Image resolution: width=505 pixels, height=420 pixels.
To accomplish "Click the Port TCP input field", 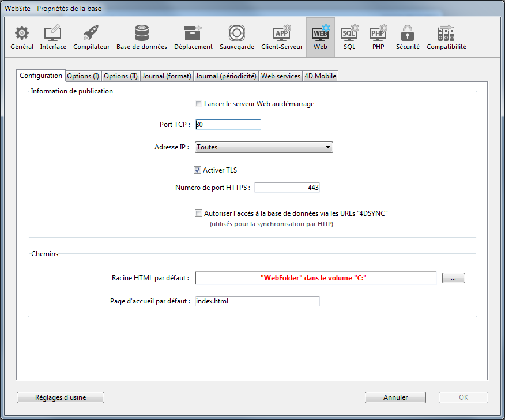I will click(228, 125).
